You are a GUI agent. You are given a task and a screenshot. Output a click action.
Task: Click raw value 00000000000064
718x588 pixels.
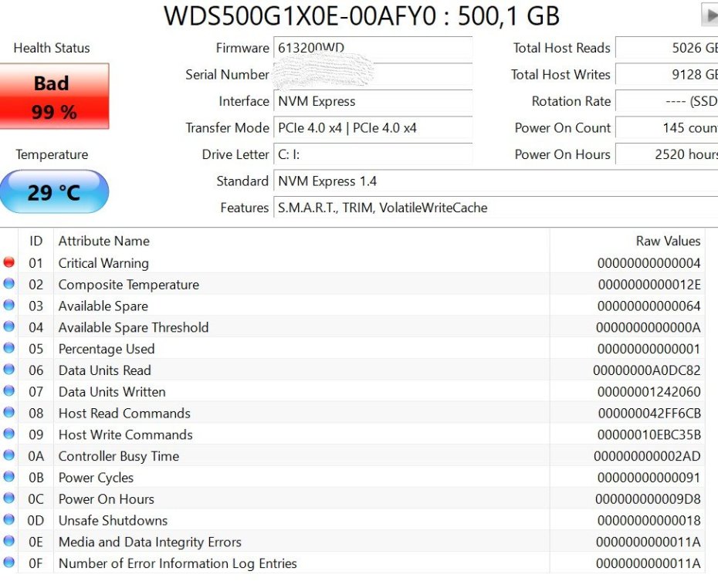(x=649, y=306)
